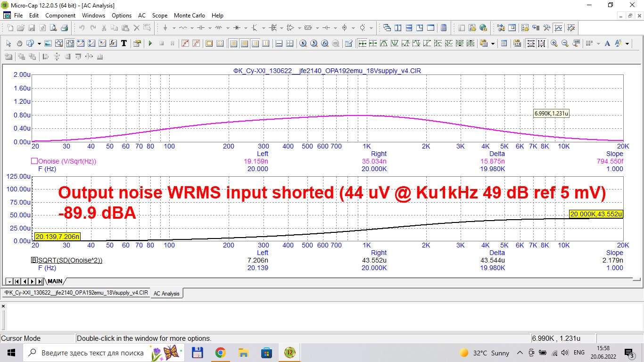Open dropdown beside the graphics object tool
This screenshot has height=362, width=644.
[39, 43]
